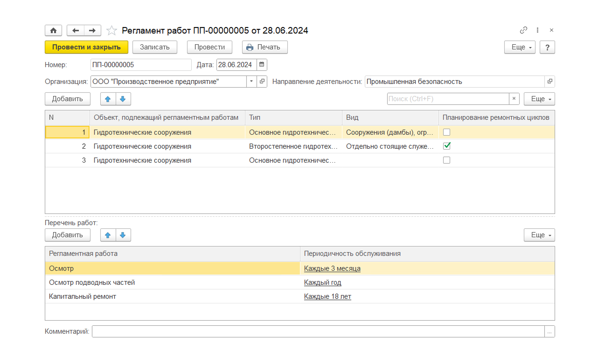Open the selected organization's card icon
The height and width of the screenshot is (364, 598).
[262, 82]
